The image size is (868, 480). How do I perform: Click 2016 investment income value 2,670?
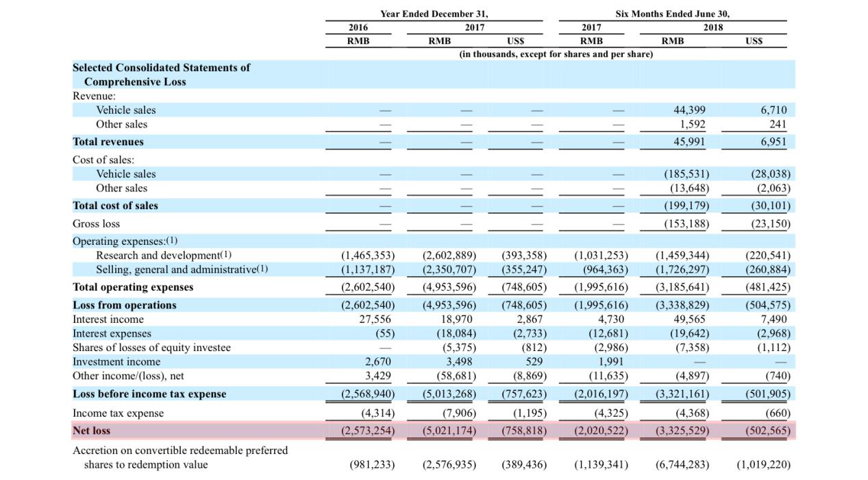tap(377, 361)
